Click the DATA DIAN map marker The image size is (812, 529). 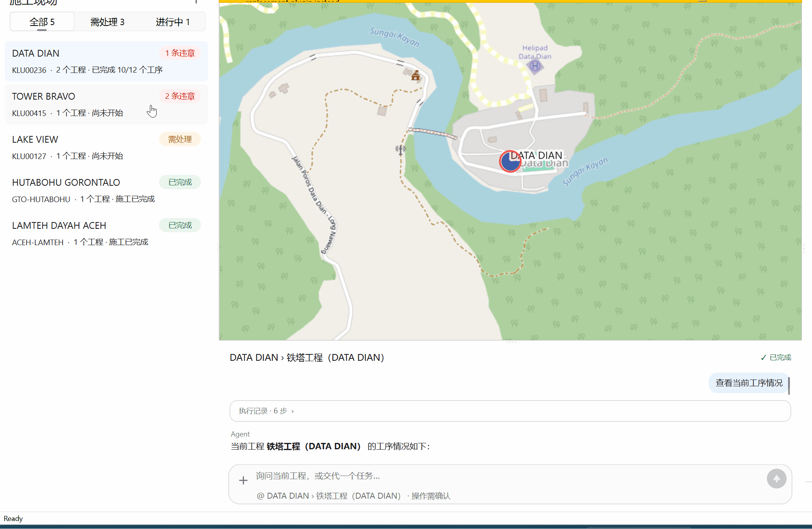(510, 161)
